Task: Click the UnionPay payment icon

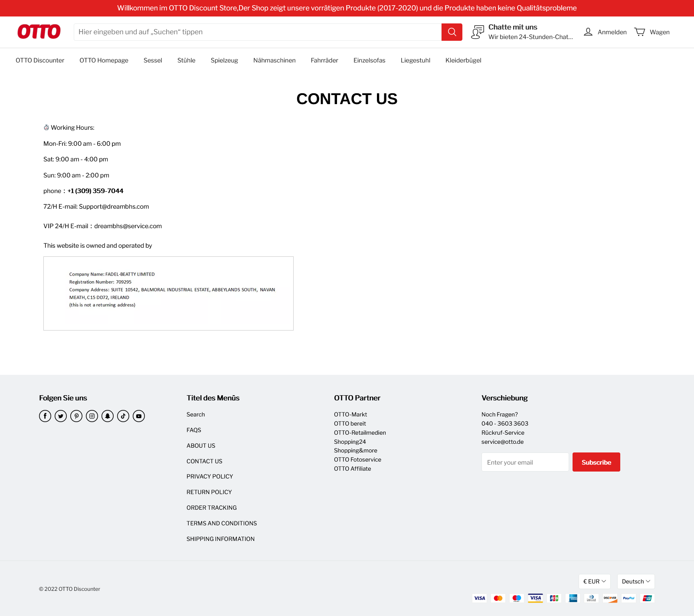Action: (x=647, y=598)
